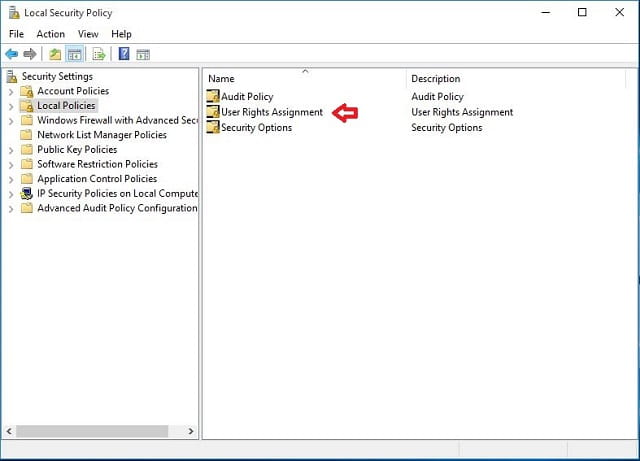Select the Security Options list item
This screenshot has width=640, height=461.
point(256,127)
